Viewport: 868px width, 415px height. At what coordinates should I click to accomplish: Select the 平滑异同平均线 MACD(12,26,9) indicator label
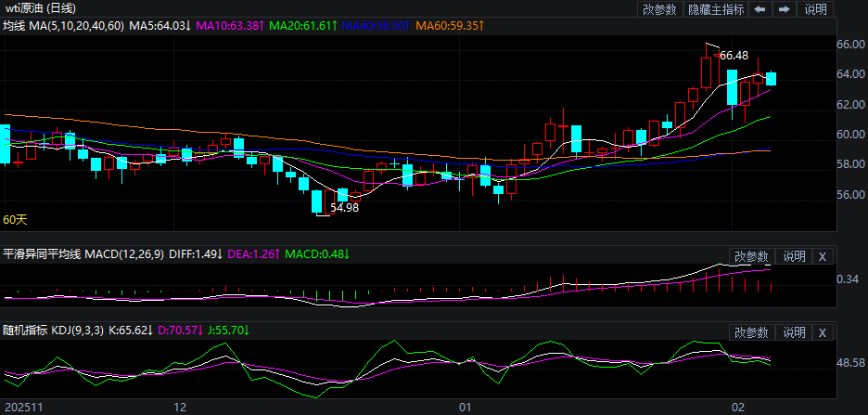pyautogui.click(x=83, y=254)
